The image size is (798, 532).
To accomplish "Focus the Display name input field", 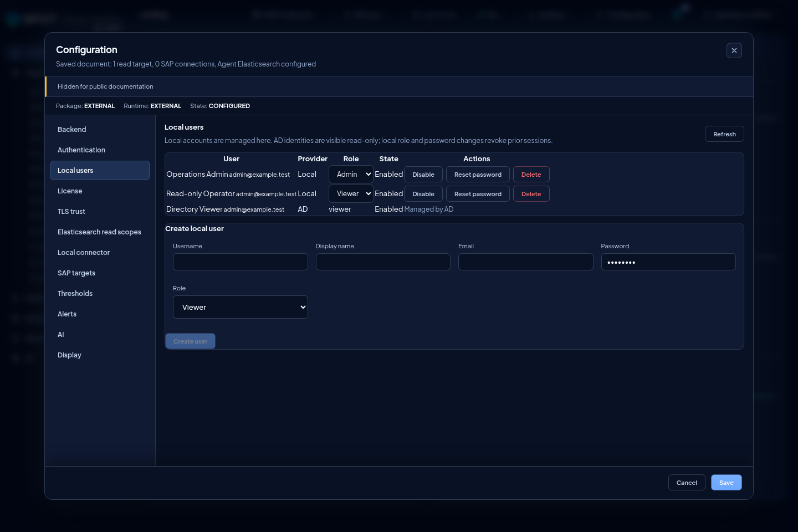I will point(383,262).
